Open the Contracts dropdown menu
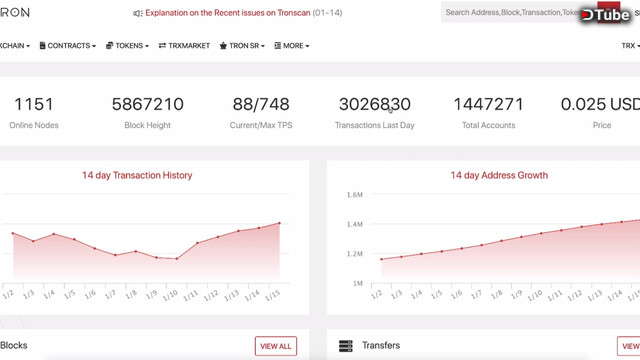Image resolution: width=640 pixels, height=360 pixels. point(68,46)
